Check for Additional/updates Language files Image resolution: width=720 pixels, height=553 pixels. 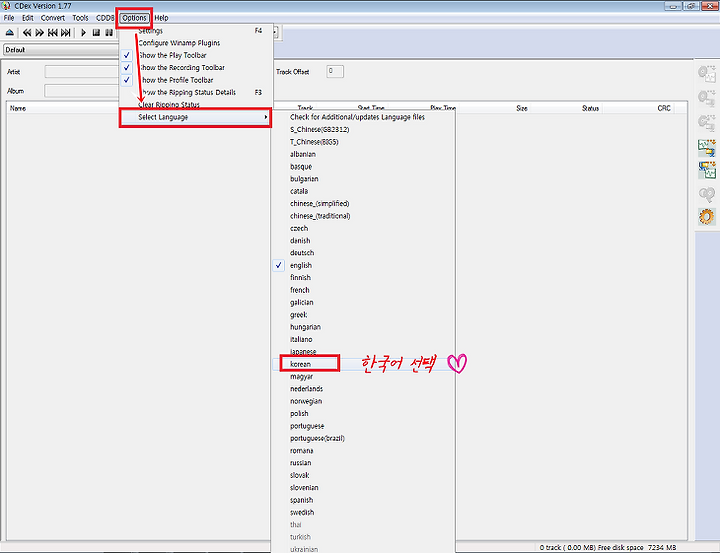[x=363, y=117]
